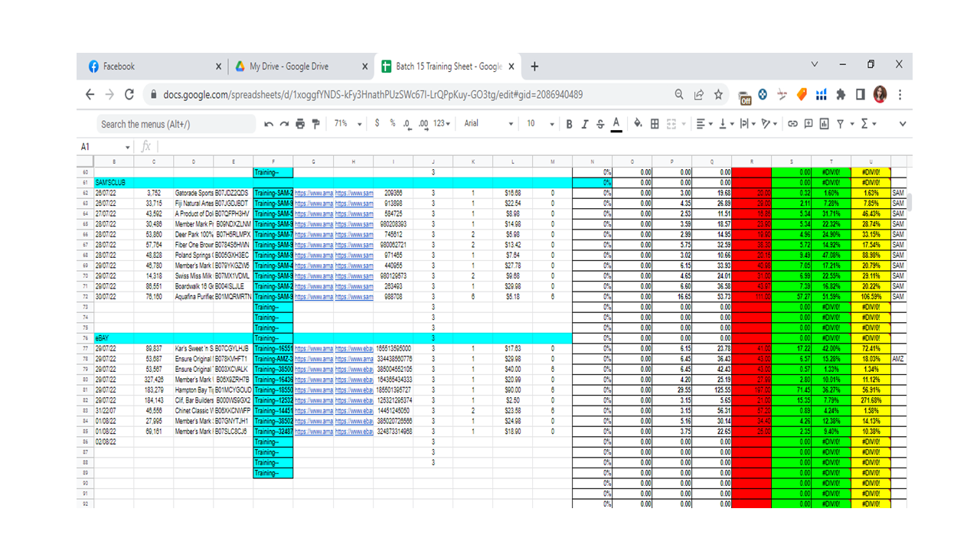Open the 123 more formats dropdown
This screenshot has width=980, height=551.
443,124
